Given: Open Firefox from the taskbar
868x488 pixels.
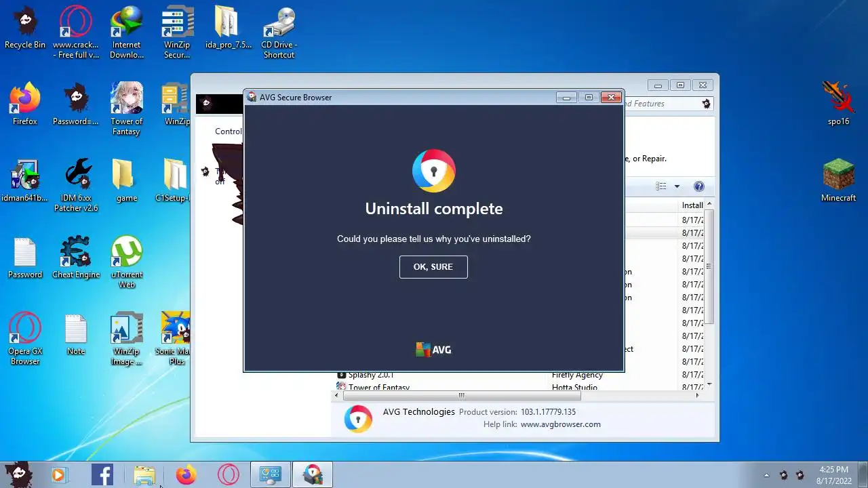Looking at the screenshot, I should point(186,474).
